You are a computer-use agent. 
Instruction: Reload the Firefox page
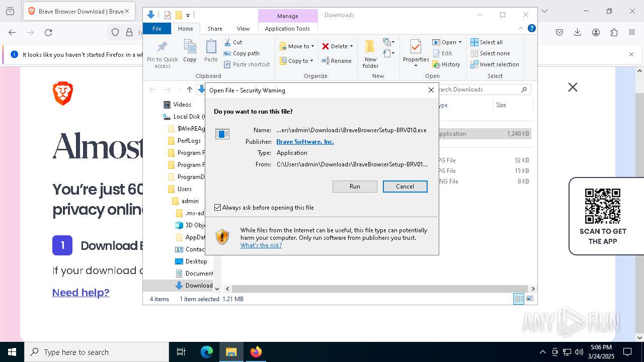tap(48, 32)
